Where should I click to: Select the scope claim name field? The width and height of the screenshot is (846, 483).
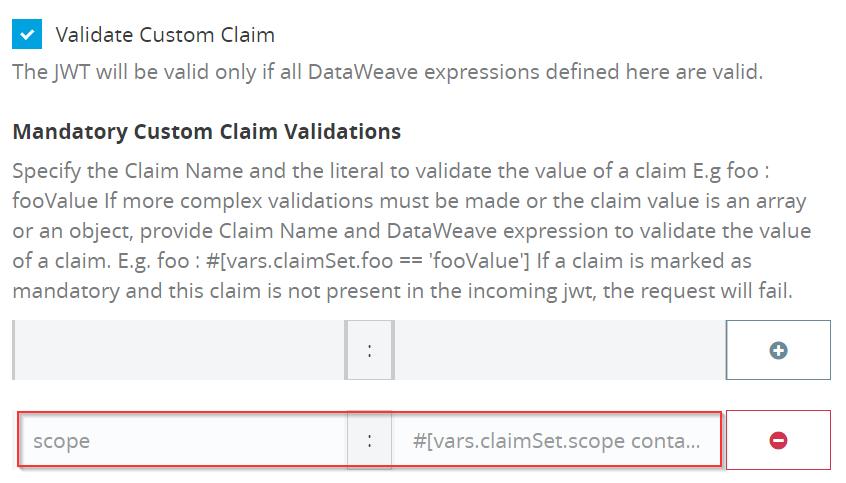point(183,440)
